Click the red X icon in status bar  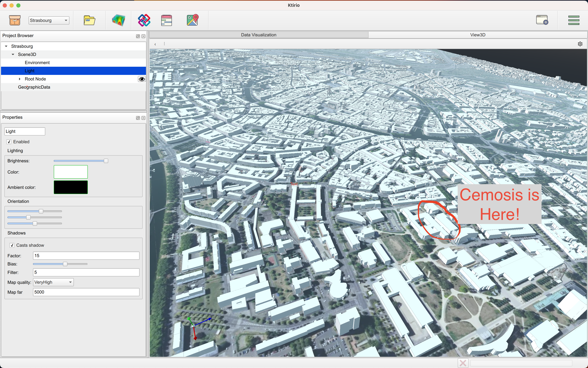coord(463,363)
